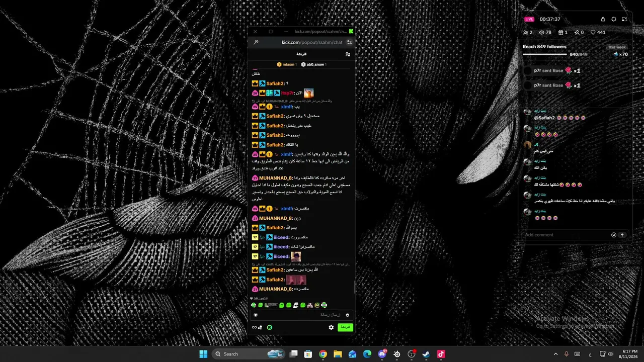Screen dimensions: 644x362
Task: Click the heart likes count showing 441
Action: [598, 32]
